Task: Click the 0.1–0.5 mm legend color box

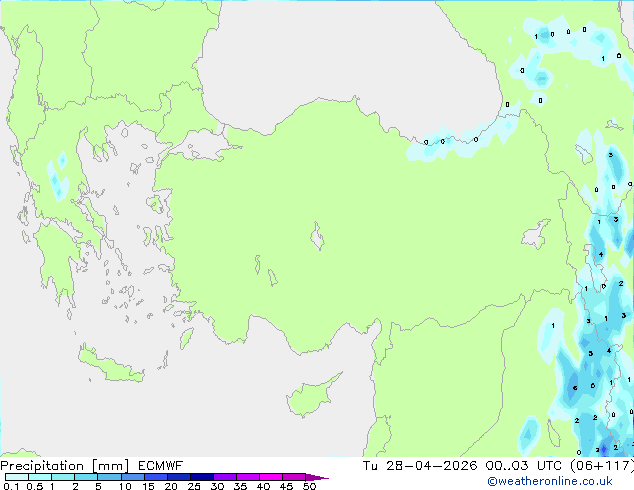Action: click(17, 477)
